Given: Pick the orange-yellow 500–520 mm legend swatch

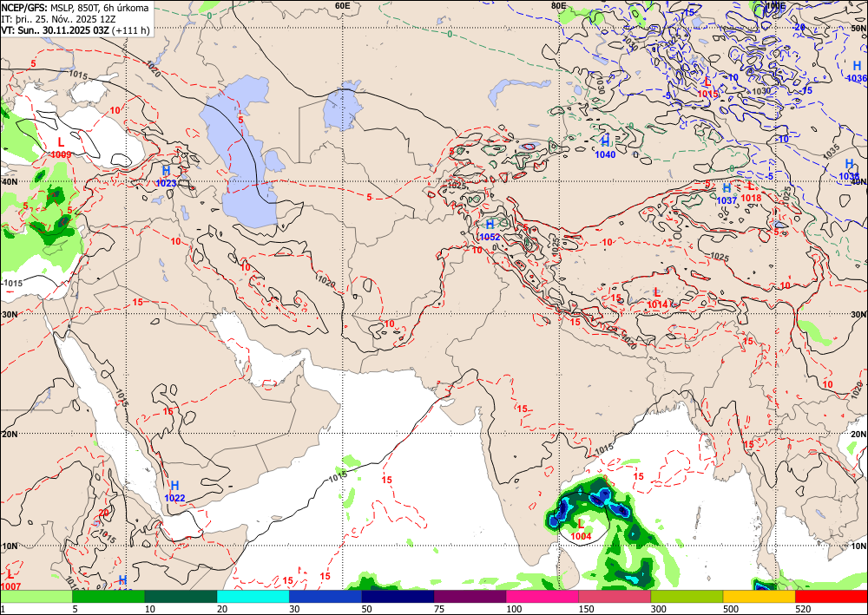Looking at the screenshot, I should [x=759, y=596].
